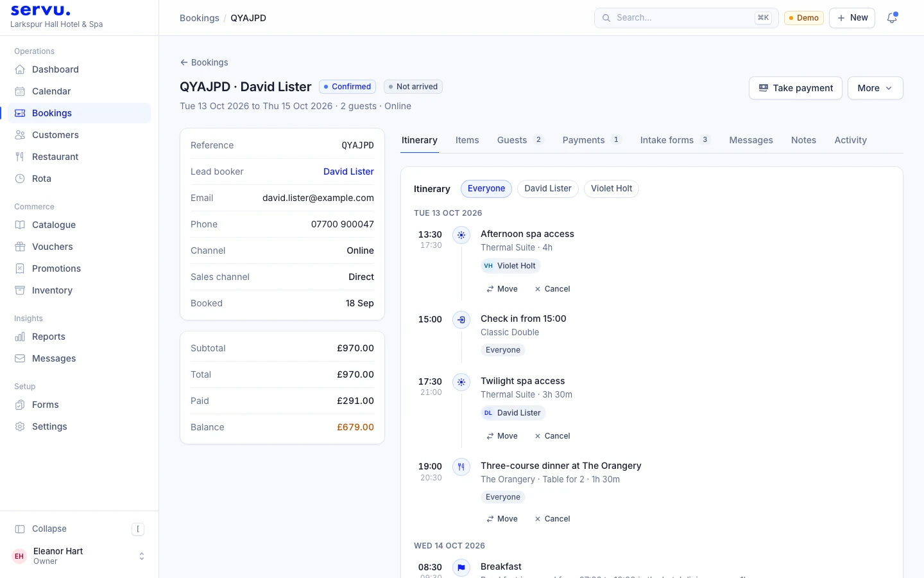Open the Activity tab
This screenshot has width=924, height=578.
coord(850,140)
